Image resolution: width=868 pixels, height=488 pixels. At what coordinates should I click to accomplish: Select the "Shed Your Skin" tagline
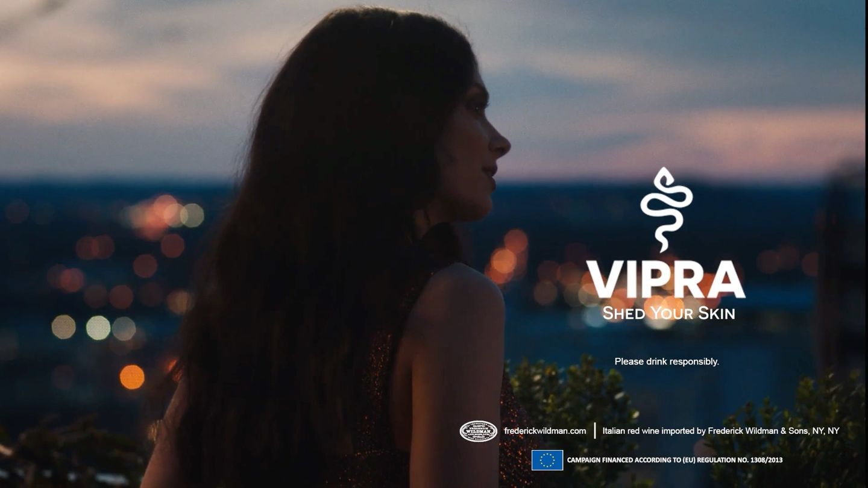(668, 313)
